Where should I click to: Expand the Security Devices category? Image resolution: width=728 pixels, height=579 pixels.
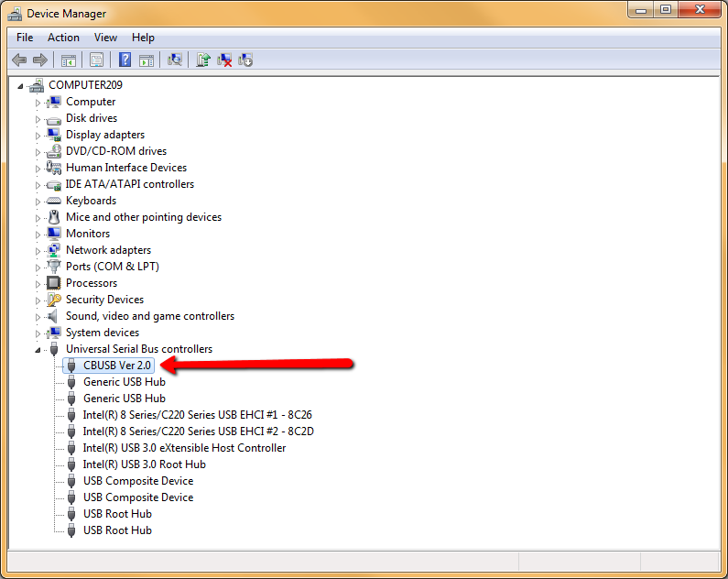pos(38,300)
